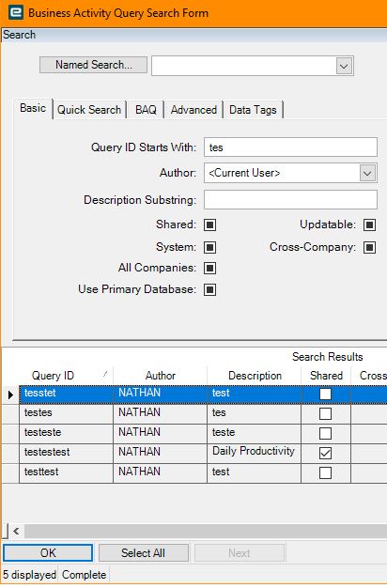Click the Description column header

pos(255,376)
